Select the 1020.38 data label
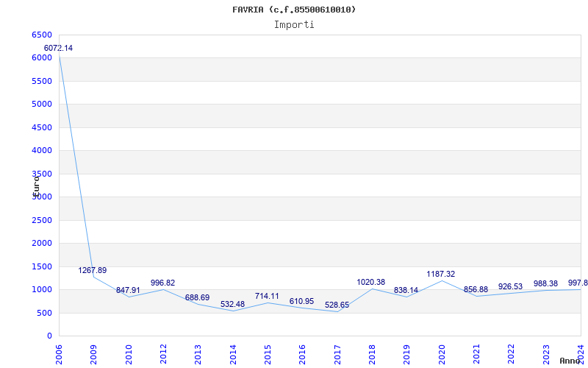Image resolution: width=588 pixels, height=368 pixels. [371, 283]
